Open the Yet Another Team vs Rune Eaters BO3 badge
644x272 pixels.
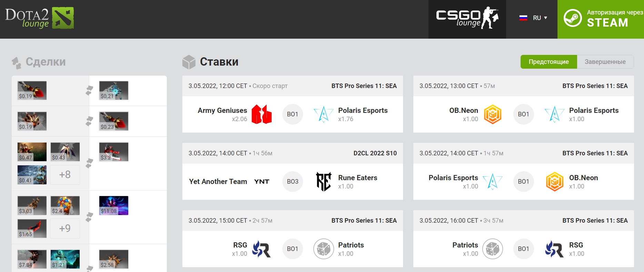coord(293,182)
